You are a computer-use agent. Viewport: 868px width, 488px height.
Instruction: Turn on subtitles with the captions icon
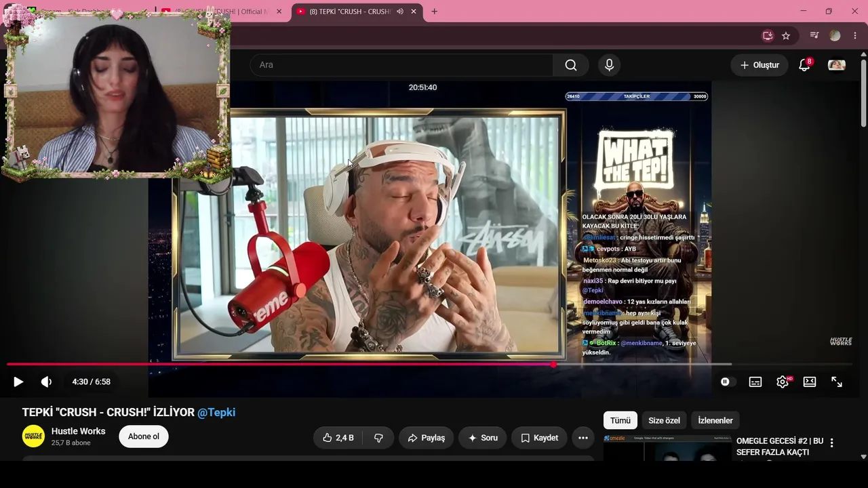coord(755,382)
